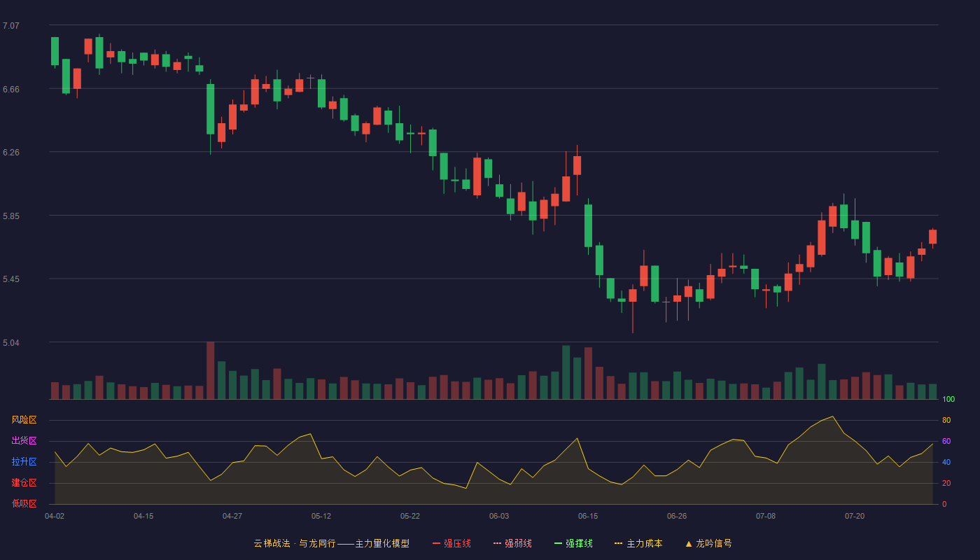The width and height of the screenshot is (980, 560).
Task: Toggle the 主力成本 legend series
Action: coord(638,543)
